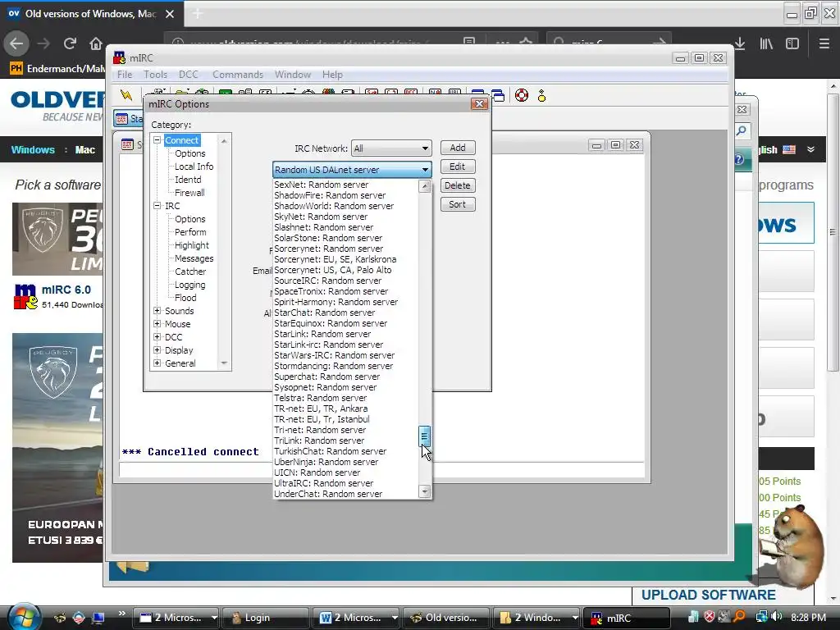Click the orange magnifier tray icon

click(x=739, y=617)
